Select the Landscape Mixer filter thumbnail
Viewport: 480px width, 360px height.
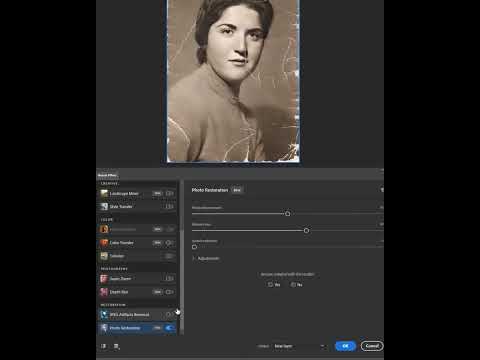coord(104,193)
